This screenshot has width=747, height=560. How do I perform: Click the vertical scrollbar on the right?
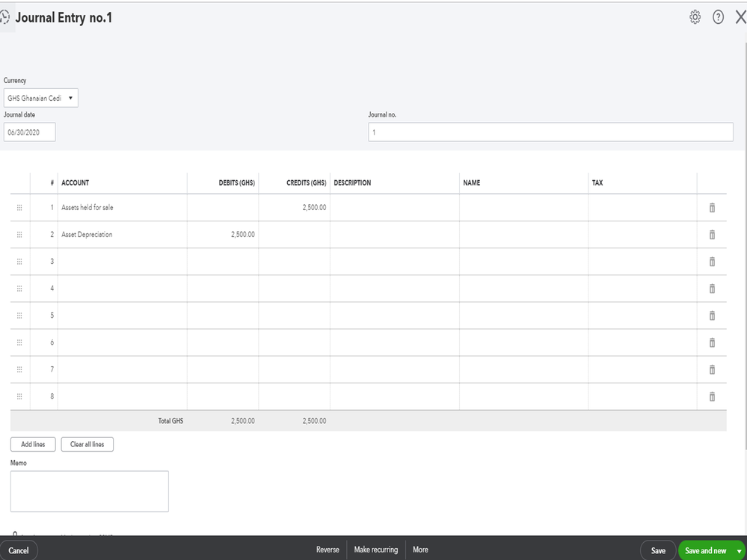coord(745,245)
